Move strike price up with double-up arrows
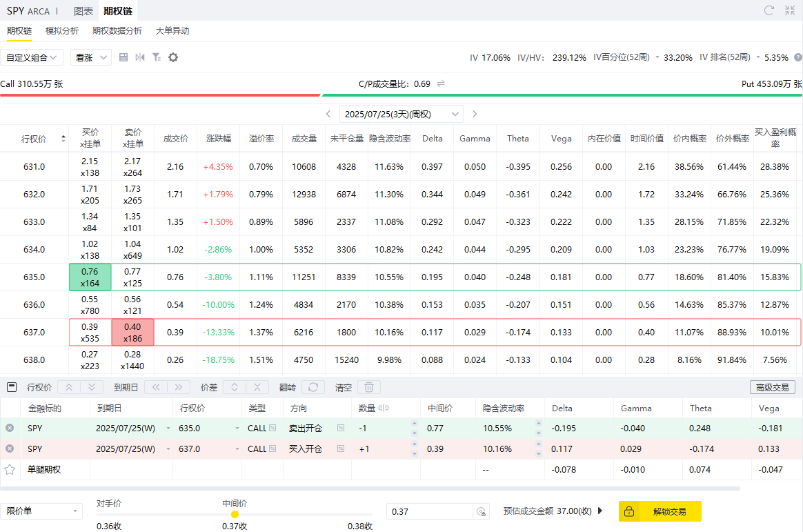Screen dimensions: 803x532 (70, 388)
